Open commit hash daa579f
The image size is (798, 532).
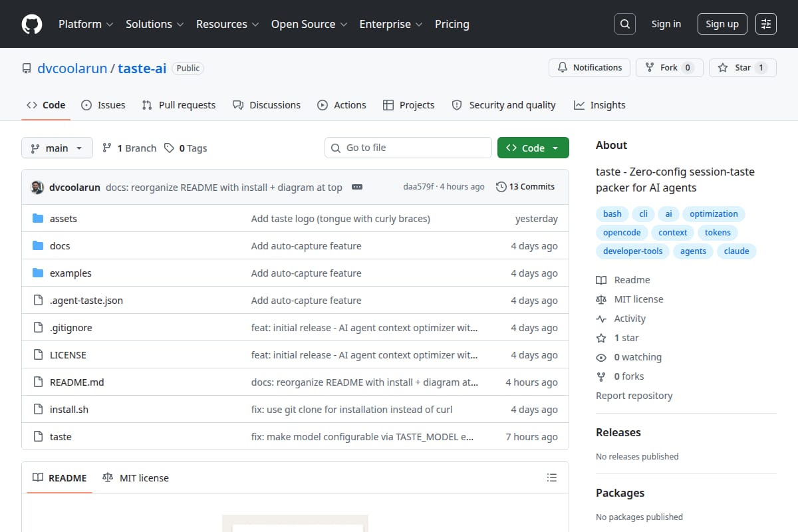point(418,187)
